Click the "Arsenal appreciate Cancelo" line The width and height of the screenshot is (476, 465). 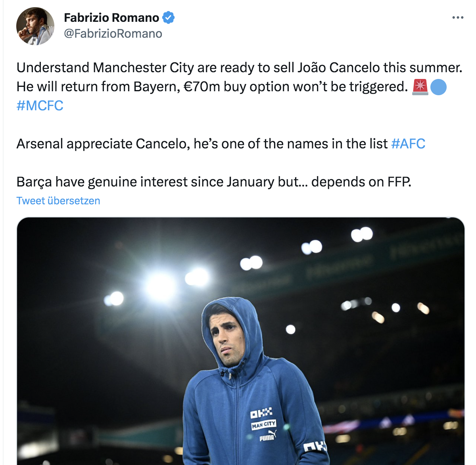(202, 144)
